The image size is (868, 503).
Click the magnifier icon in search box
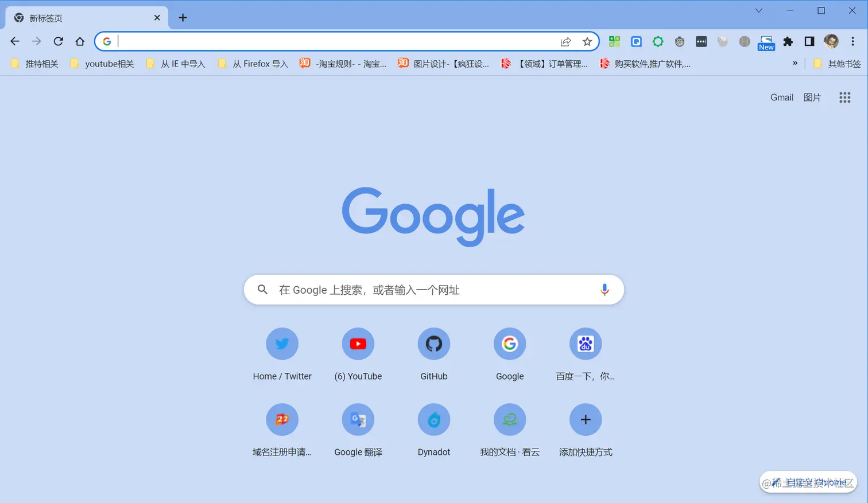262,290
